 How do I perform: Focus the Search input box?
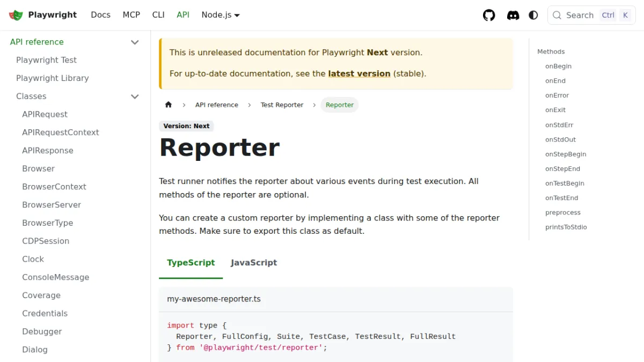[591, 15]
